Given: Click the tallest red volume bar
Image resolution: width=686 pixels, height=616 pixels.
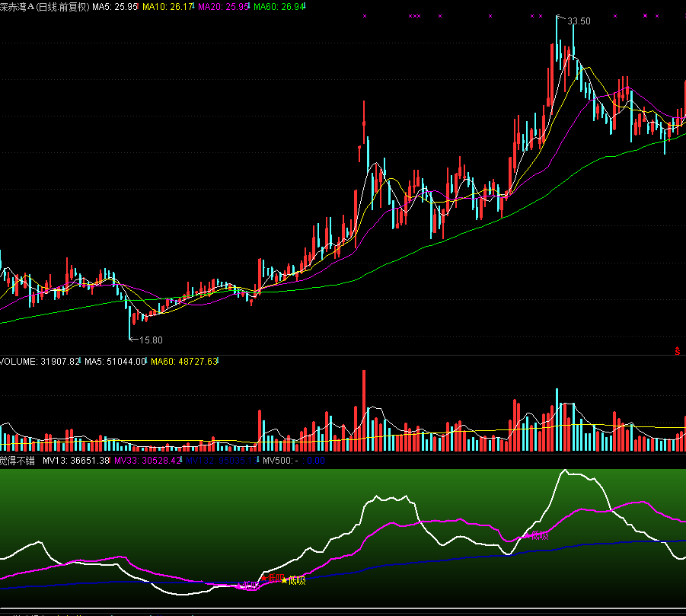Looking at the screenshot, I should click(364, 410).
